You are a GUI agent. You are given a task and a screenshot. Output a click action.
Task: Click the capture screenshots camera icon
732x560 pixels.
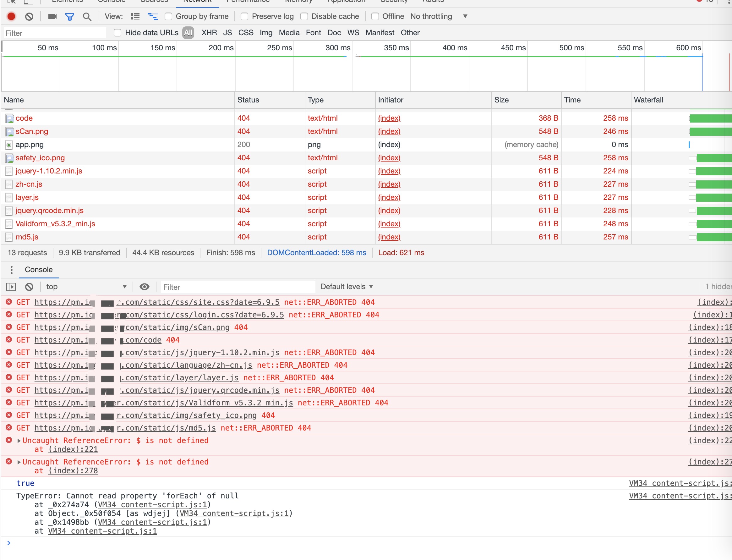52,16
